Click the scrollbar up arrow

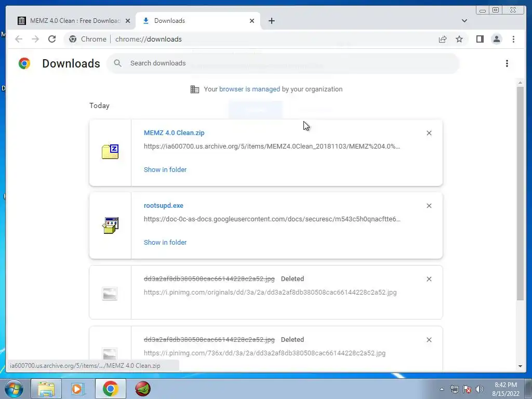[x=520, y=83]
